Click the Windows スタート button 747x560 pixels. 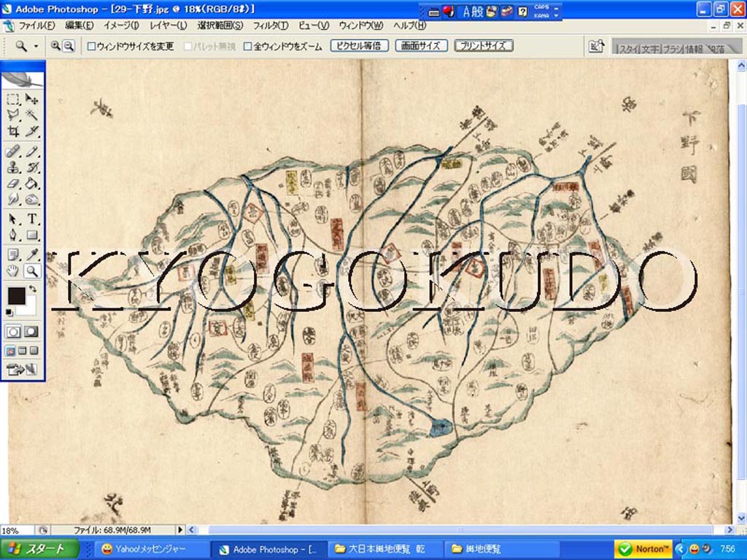coord(39,548)
